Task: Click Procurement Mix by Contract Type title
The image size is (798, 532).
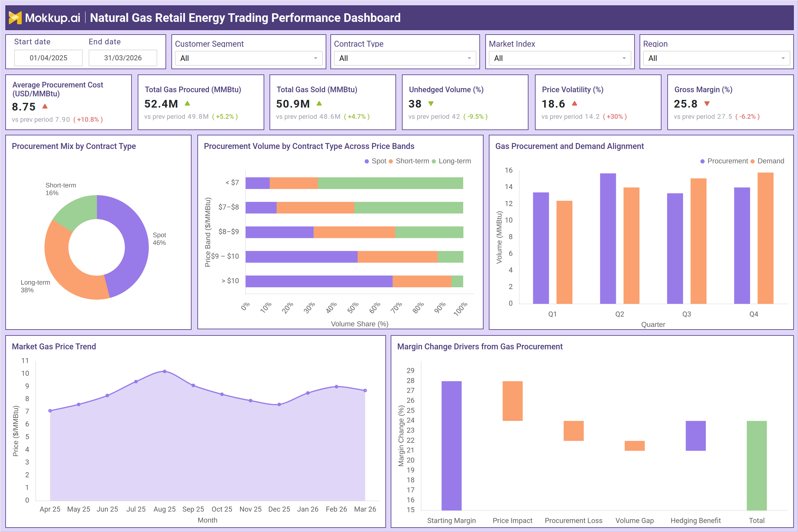Action: [x=74, y=146]
